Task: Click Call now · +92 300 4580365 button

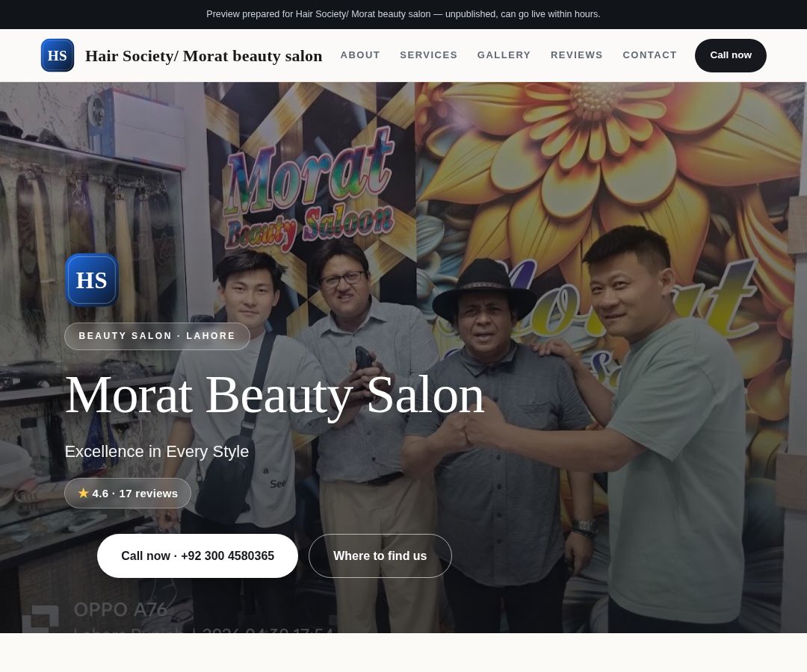Action: click(x=197, y=556)
